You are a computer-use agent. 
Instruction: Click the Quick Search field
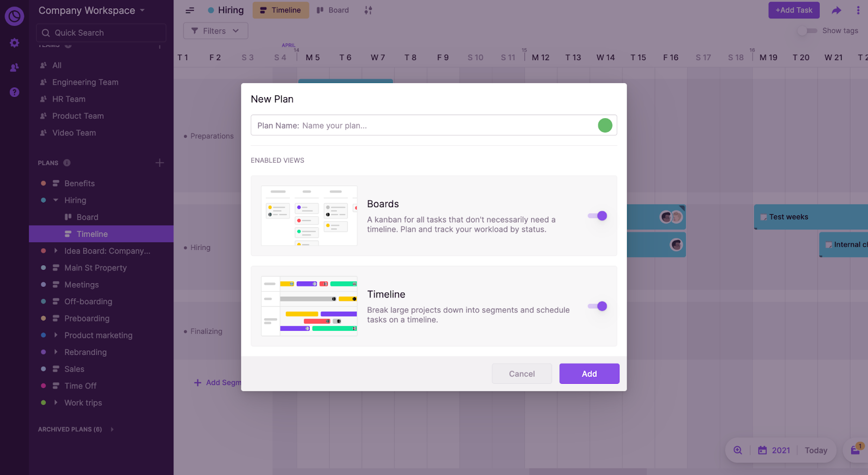pos(101,33)
